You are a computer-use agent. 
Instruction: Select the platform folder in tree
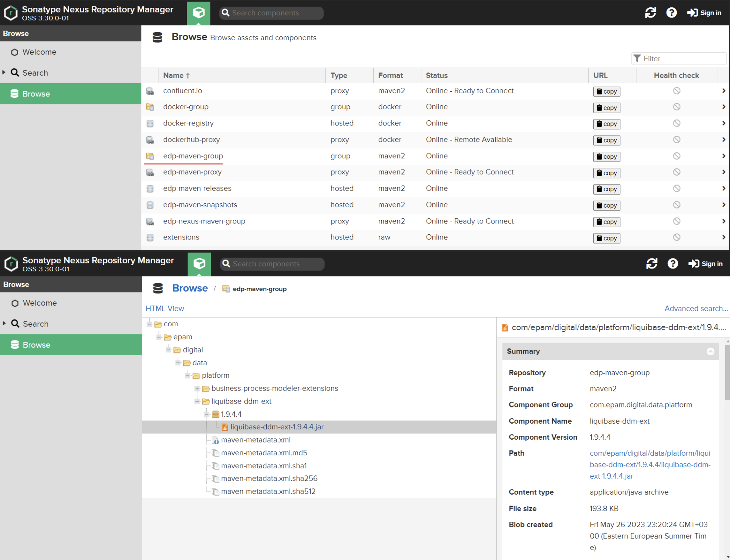(x=215, y=375)
